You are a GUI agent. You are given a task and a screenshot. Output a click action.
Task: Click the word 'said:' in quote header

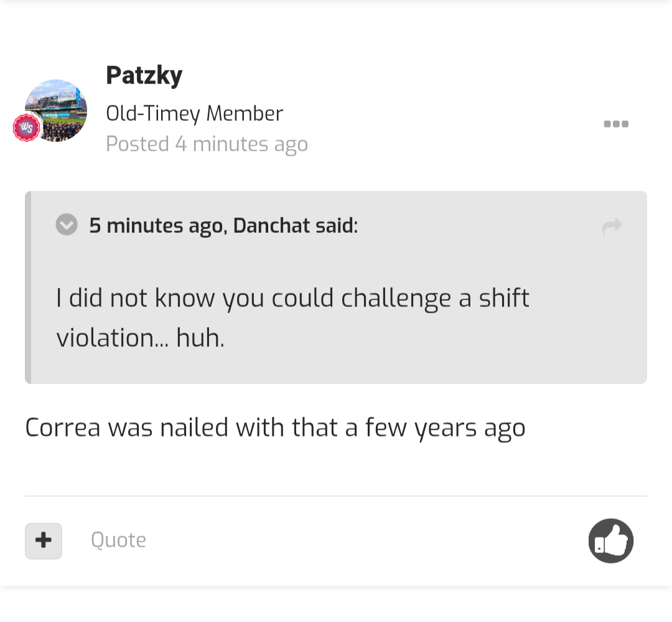[336, 225]
